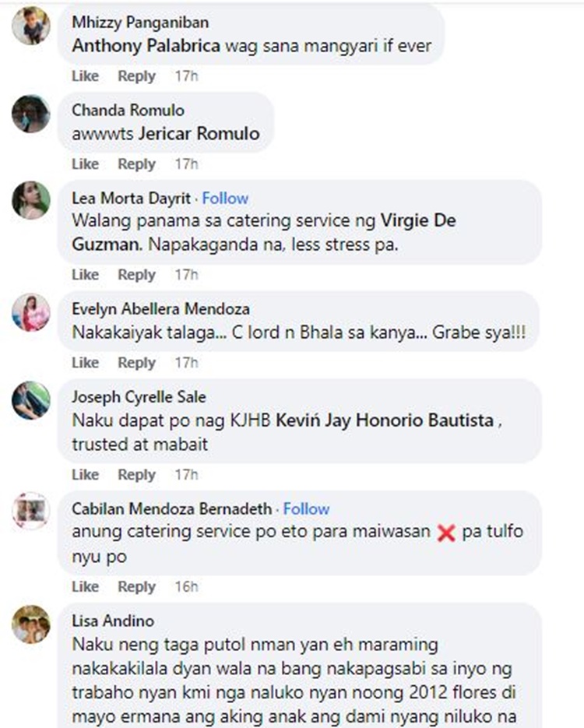The width and height of the screenshot is (584, 728).
Task: Reply to Evelyn Abellera Mendoza's comment
Action: tap(136, 363)
